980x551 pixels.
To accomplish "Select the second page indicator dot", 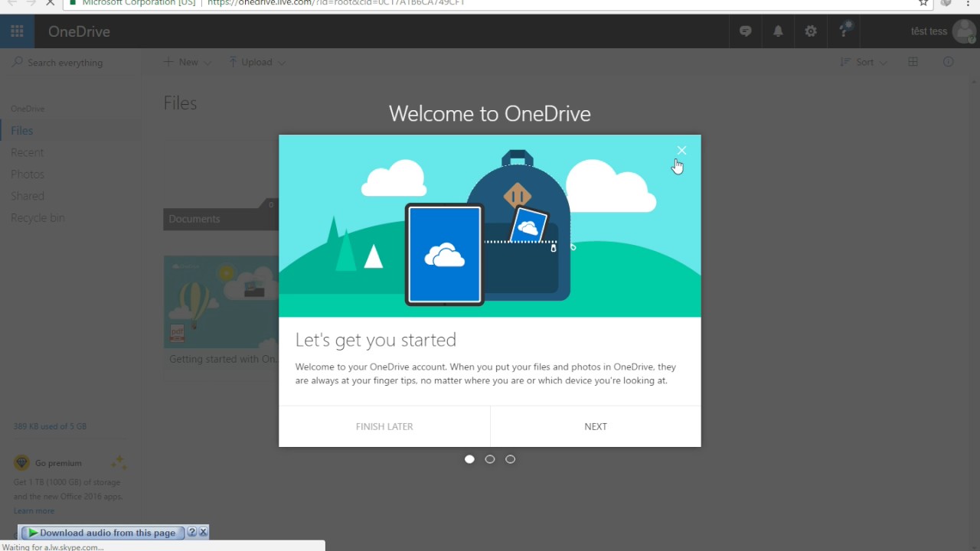I will (490, 459).
